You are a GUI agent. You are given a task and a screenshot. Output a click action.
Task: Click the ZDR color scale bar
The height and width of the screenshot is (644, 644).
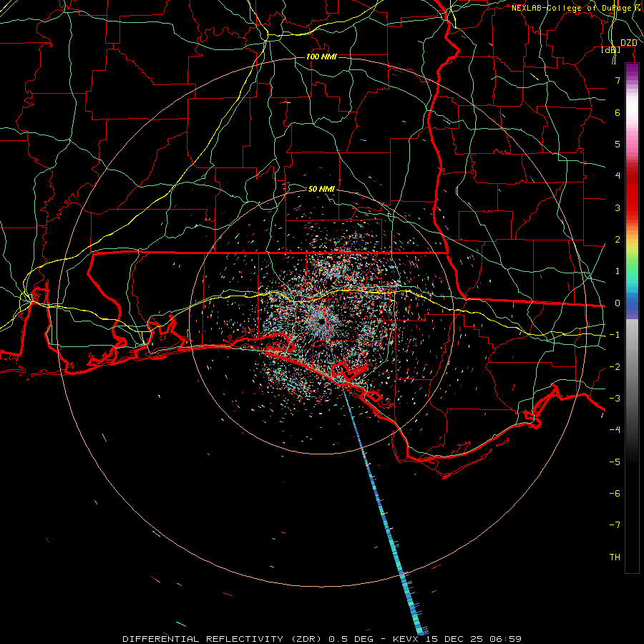(632, 318)
